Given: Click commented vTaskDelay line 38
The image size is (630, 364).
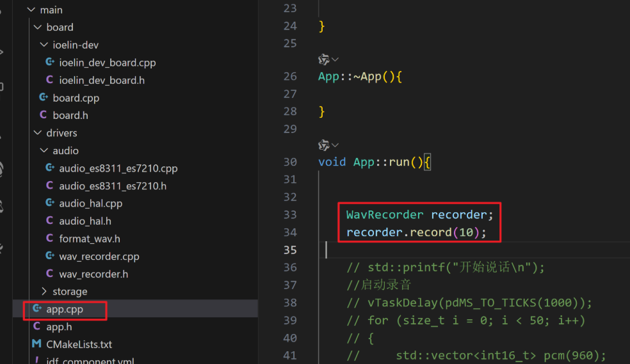Looking at the screenshot, I should pos(469,303).
